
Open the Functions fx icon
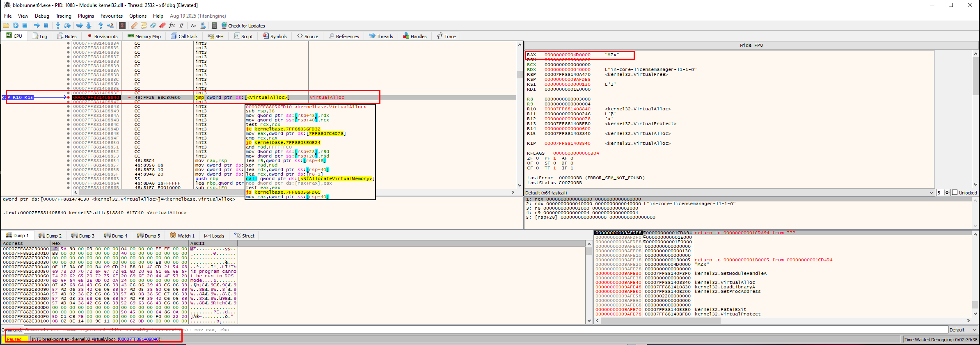point(172,25)
